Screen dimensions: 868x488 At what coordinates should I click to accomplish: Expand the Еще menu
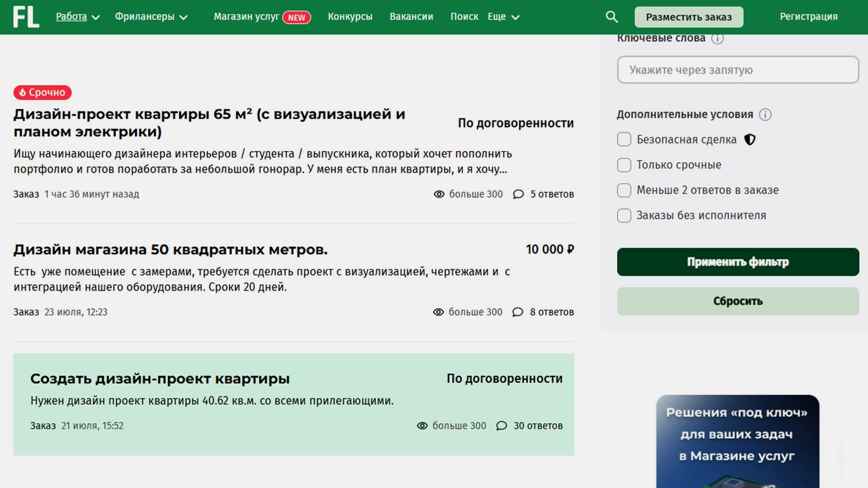pyautogui.click(x=503, y=17)
